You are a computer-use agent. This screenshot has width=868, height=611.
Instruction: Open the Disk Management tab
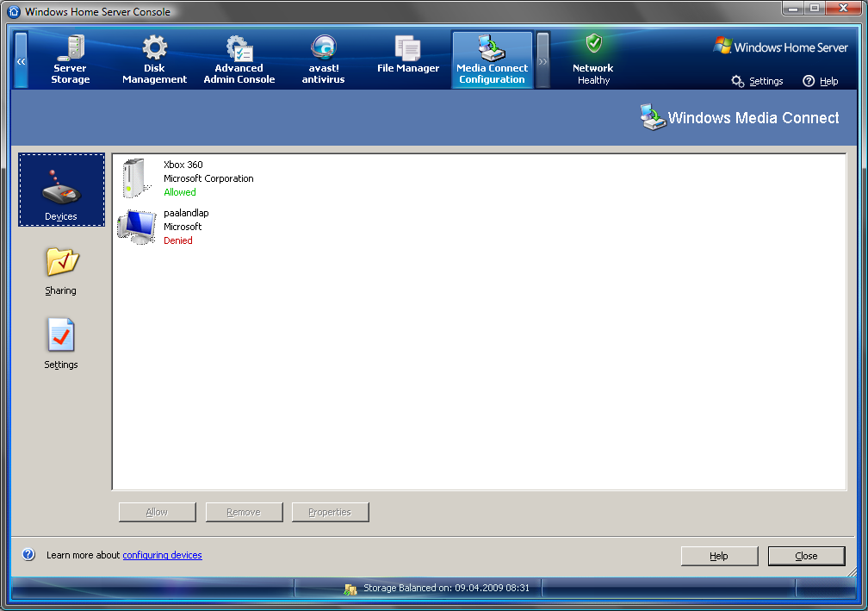click(154, 59)
